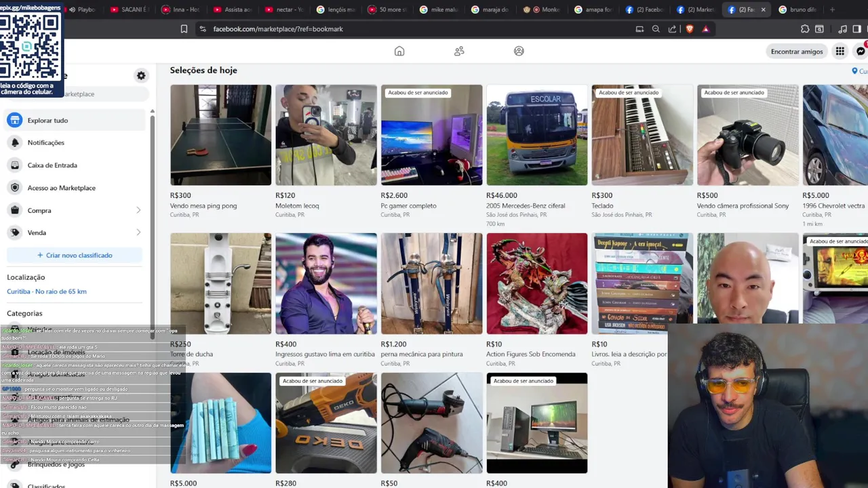Click the install app icon in address bar

[639, 29]
